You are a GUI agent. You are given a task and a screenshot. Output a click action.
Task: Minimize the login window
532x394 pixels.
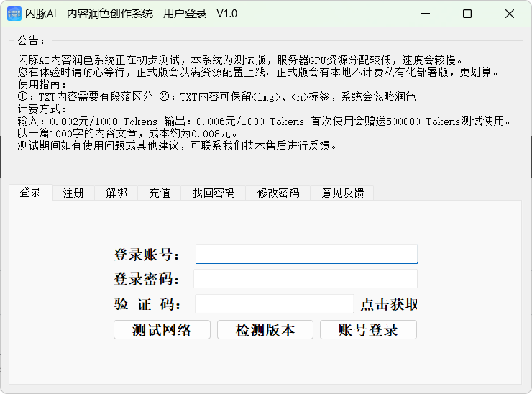tap(425, 14)
